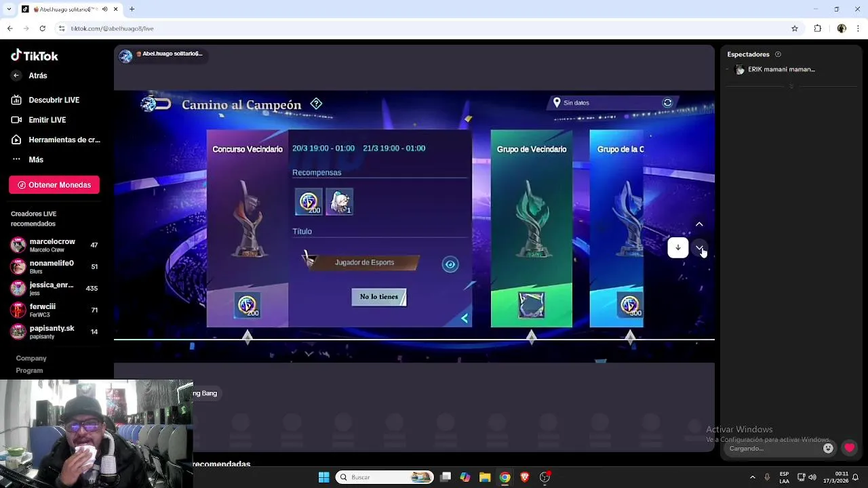The image size is (868, 488).
Task: Open the browser extensions menu
Action: tap(818, 28)
